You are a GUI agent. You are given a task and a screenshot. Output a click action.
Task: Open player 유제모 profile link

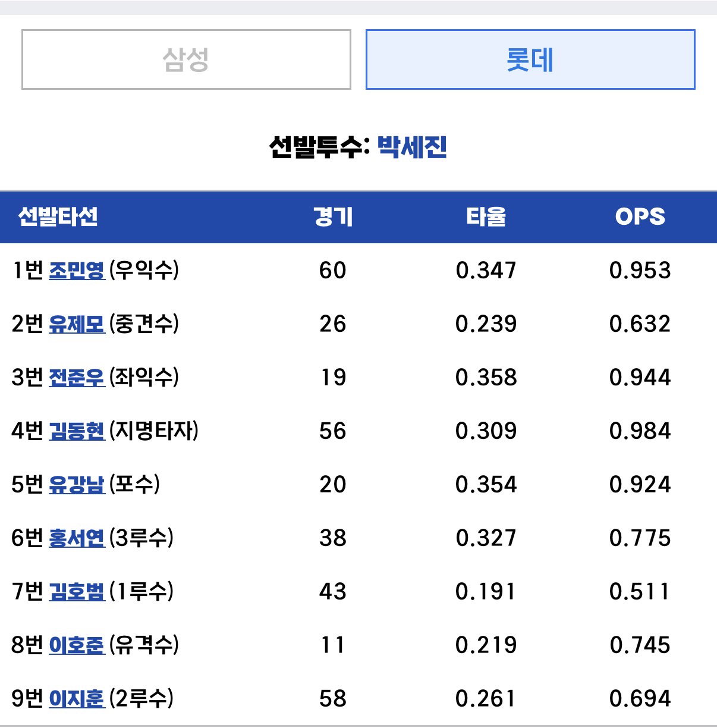click(77, 324)
